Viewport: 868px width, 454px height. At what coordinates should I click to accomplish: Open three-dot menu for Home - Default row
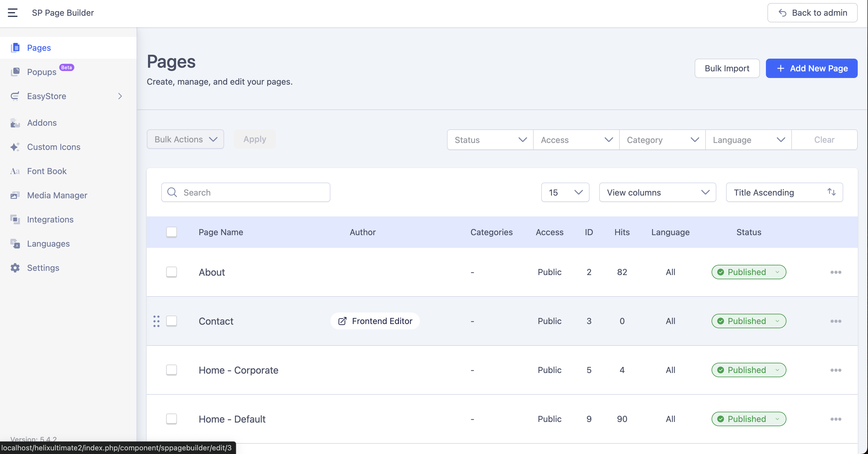836,419
